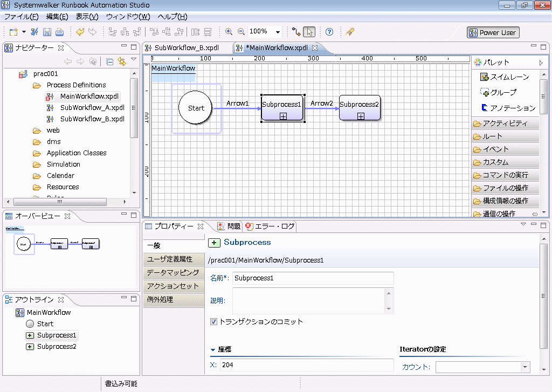Click the Print toolbar icon
The image size is (552, 392).
pyautogui.click(x=60, y=32)
